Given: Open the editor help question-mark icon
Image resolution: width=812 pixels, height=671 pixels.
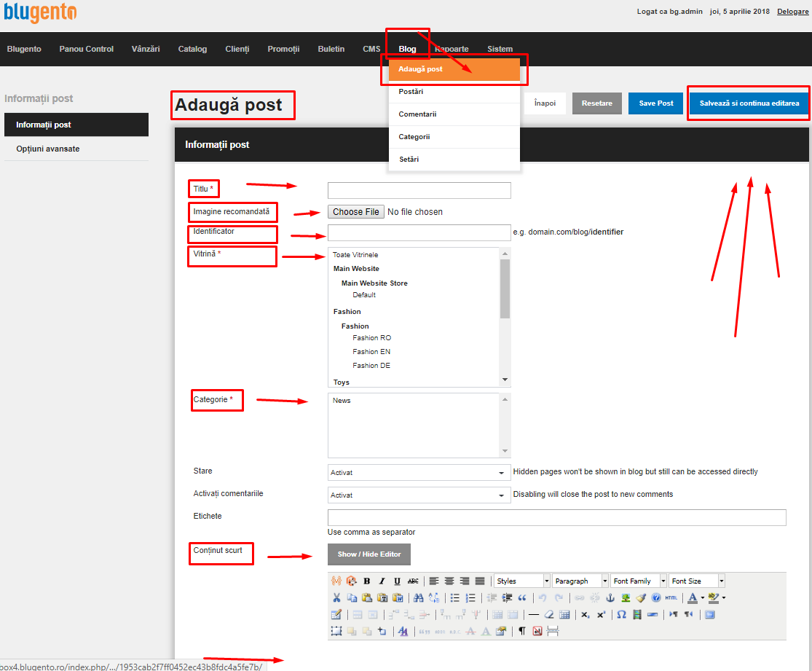Looking at the screenshot, I should pyautogui.click(x=656, y=597).
